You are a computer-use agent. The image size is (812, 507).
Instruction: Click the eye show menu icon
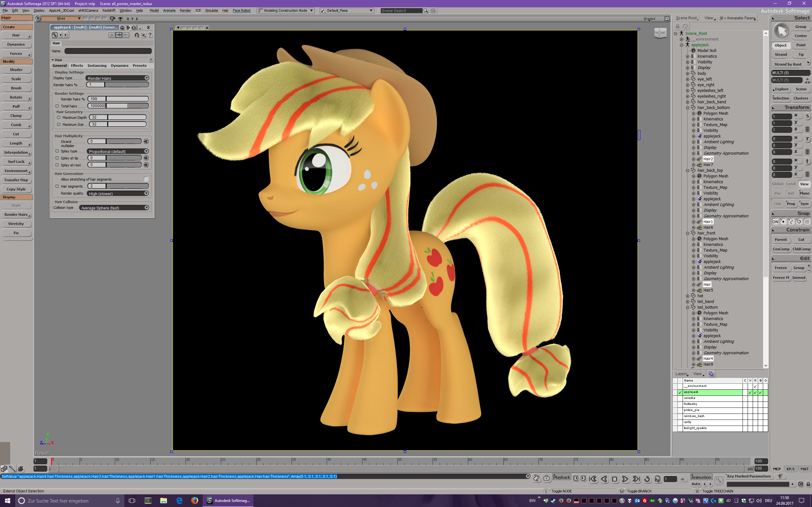coord(121,18)
